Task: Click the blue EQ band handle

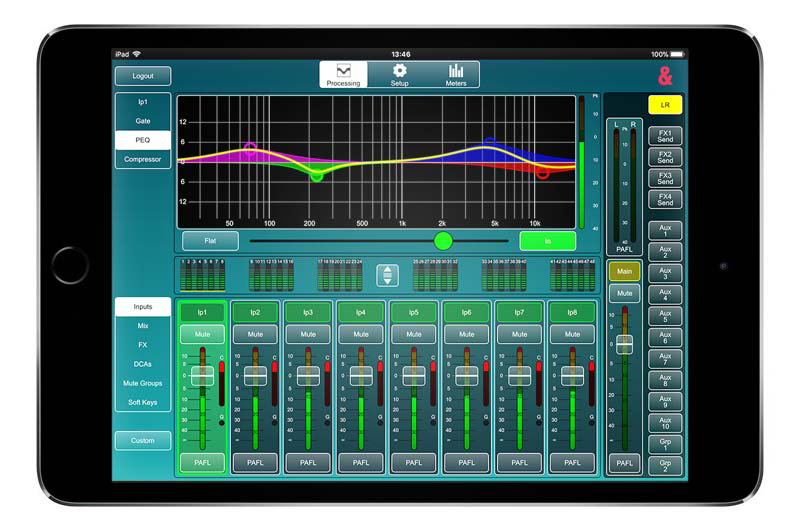Action: coord(490,143)
